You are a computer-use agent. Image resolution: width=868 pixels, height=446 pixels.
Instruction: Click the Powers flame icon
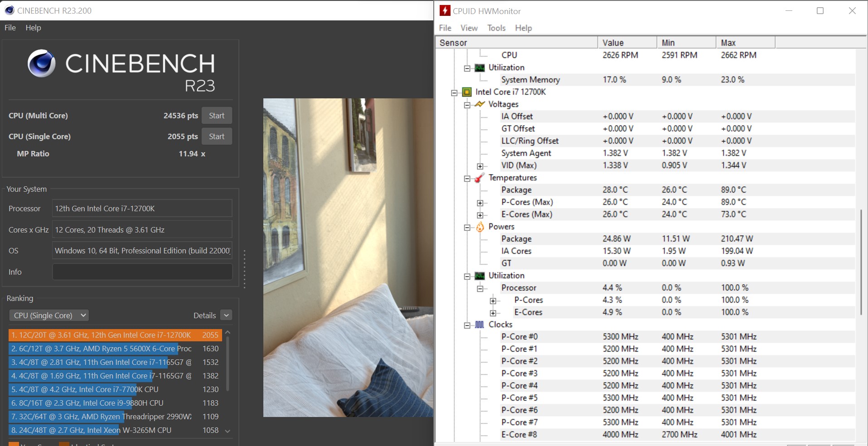point(480,227)
